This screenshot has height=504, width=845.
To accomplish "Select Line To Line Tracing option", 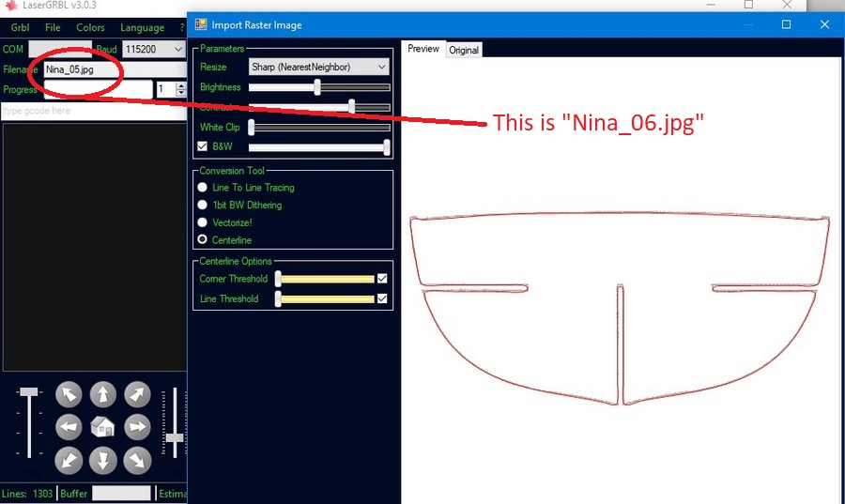I will pos(202,188).
